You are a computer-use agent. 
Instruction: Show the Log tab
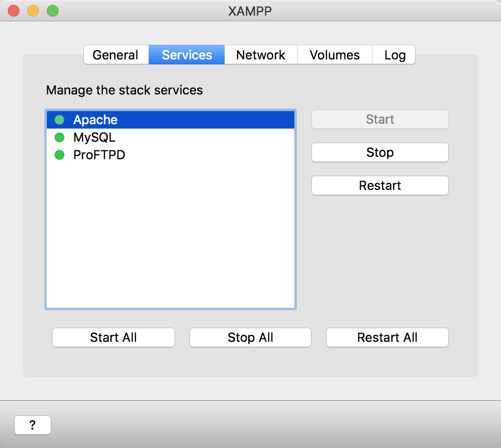click(394, 55)
